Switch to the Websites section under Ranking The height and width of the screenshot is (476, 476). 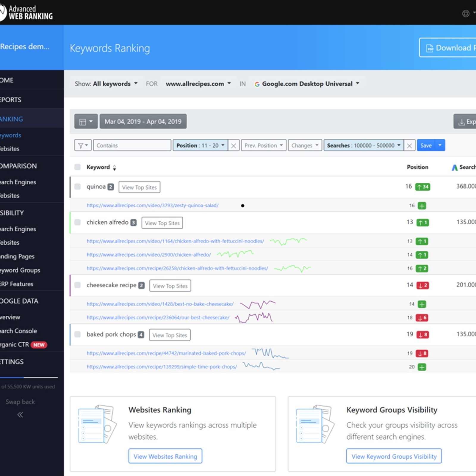click(x=10, y=149)
